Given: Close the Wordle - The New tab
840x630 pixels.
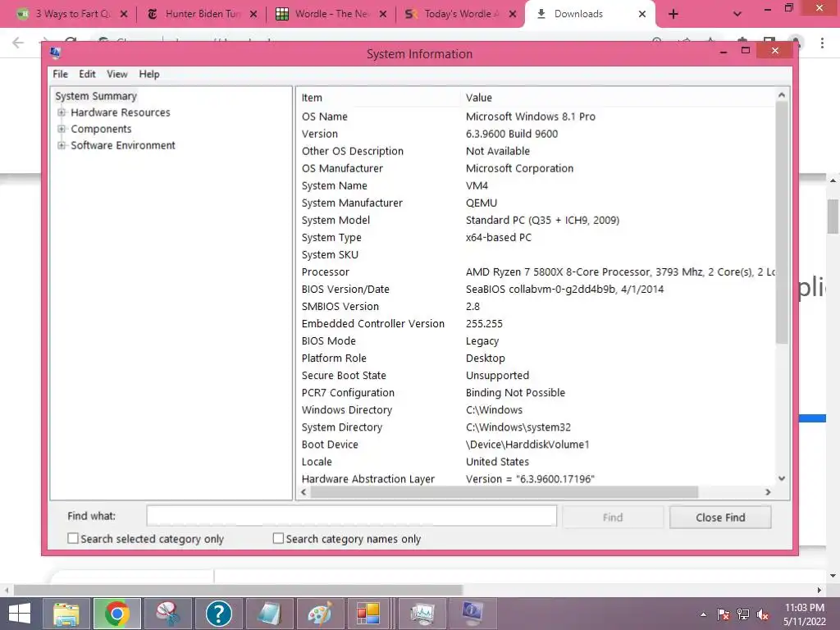Looking at the screenshot, I should click(383, 14).
